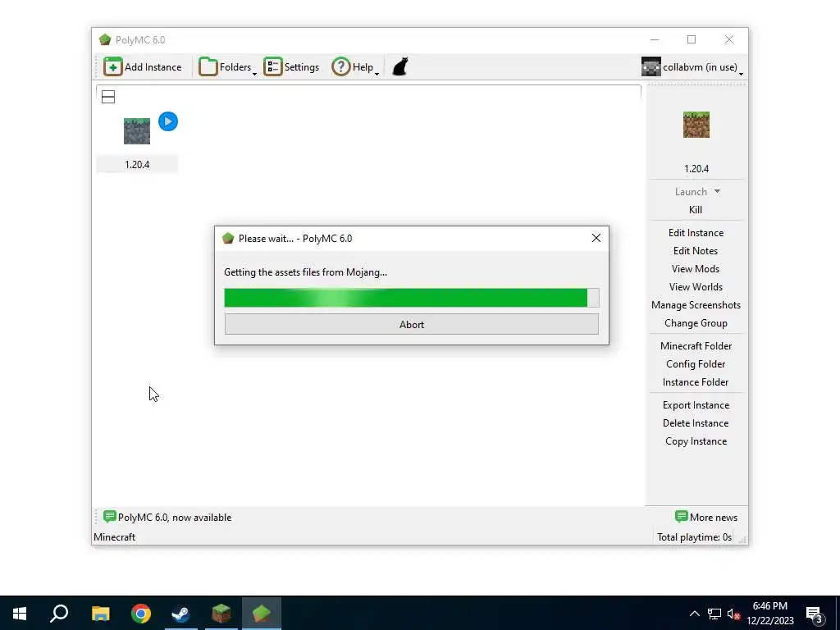Select the 1.20.4 instance icon in list
Viewport: 840px width, 630px height.
(x=137, y=131)
